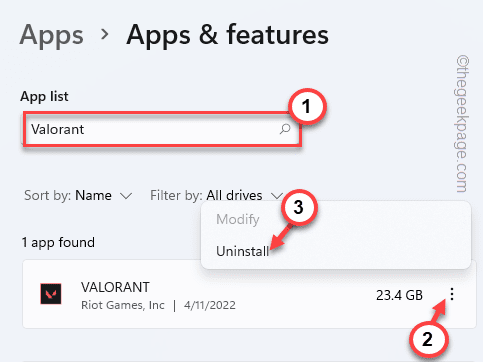This screenshot has width=483, height=362.
Task: Open the Filter by All drives dropdown
Action: pos(217,195)
